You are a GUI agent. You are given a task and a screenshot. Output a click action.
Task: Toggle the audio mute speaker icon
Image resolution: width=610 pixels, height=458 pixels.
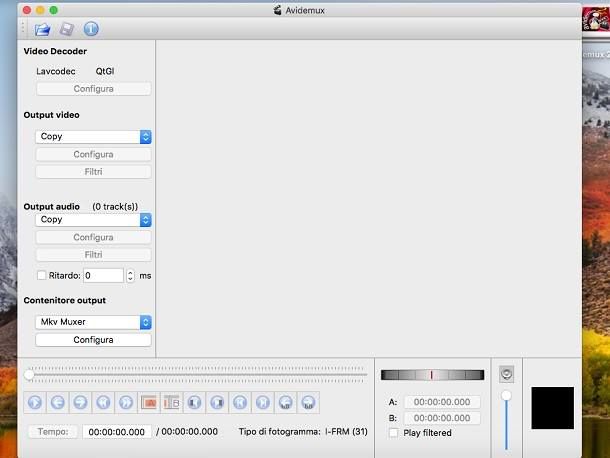tap(507, 374)
